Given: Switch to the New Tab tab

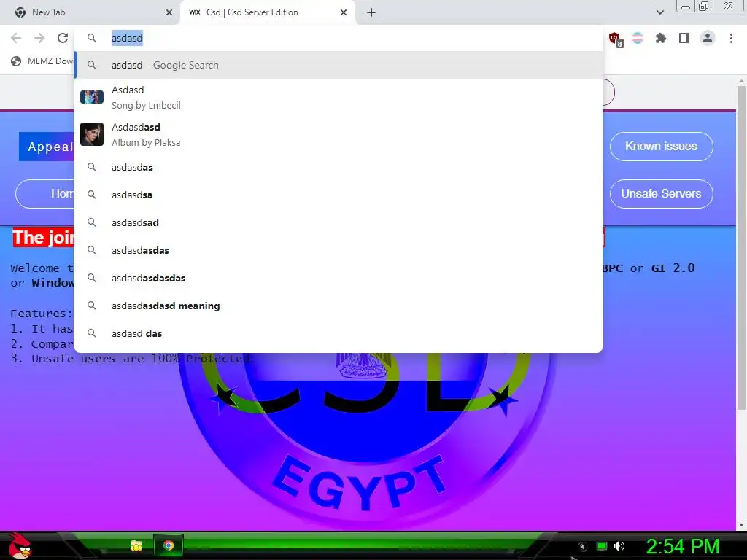Looking at the screenshot, I should tap(90, 12).
